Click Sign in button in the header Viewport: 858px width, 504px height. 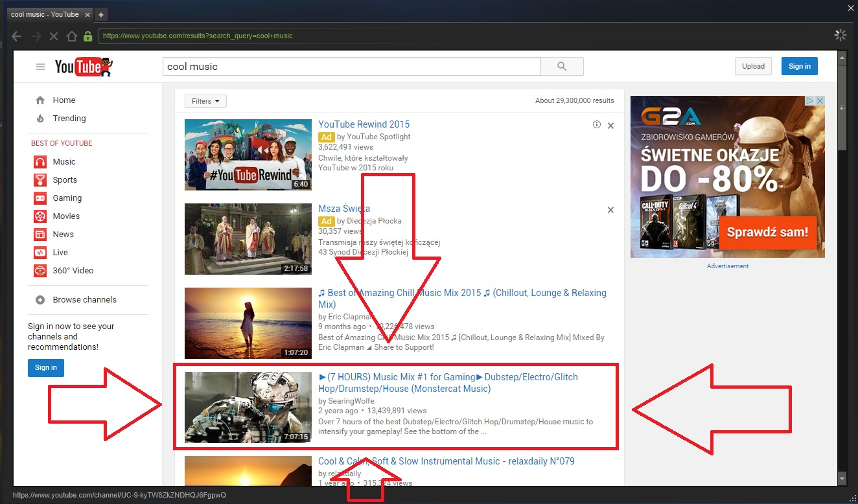tap(800, 66)
